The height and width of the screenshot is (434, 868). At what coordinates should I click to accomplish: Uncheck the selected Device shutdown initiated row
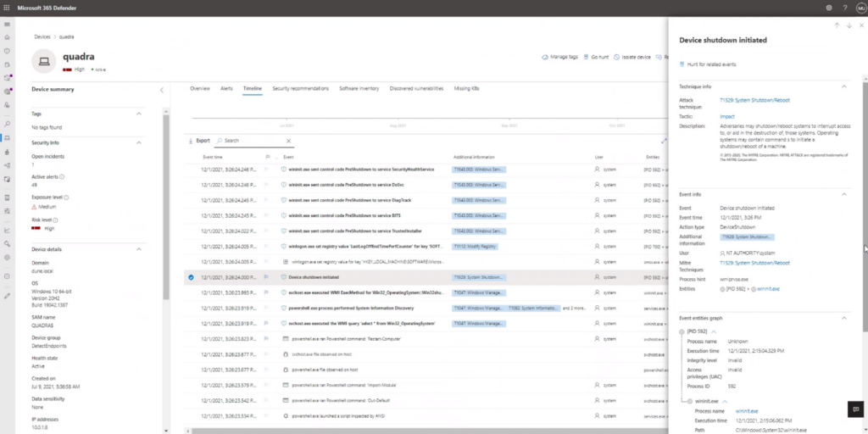[191, 277]
